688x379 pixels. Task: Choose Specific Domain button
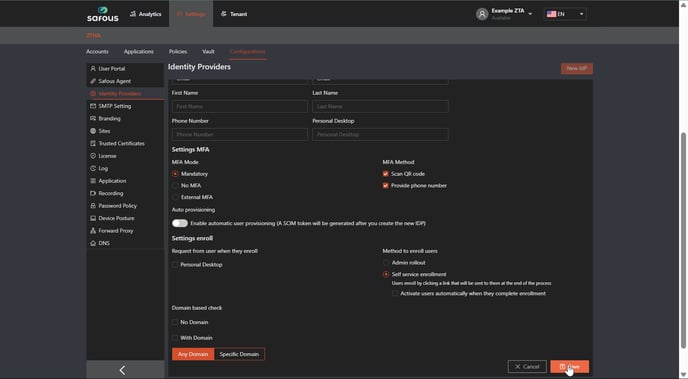pyautogui.click(x=239, y=354)
